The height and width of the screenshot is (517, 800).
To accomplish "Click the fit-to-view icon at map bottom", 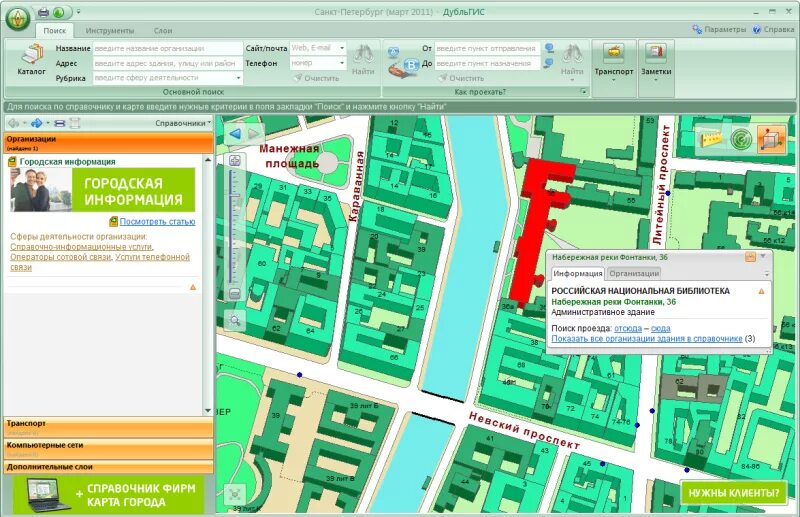I will tap(235, 494).
